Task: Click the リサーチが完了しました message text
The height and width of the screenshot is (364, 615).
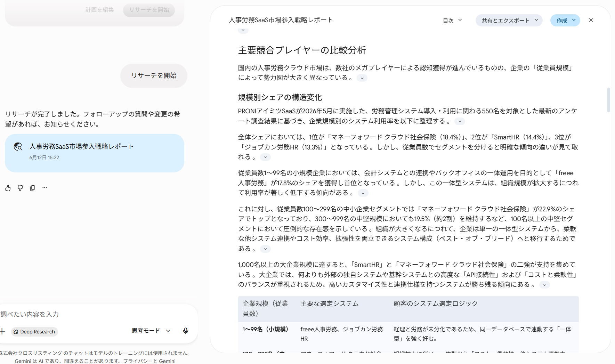Action: tap(92, 119)
